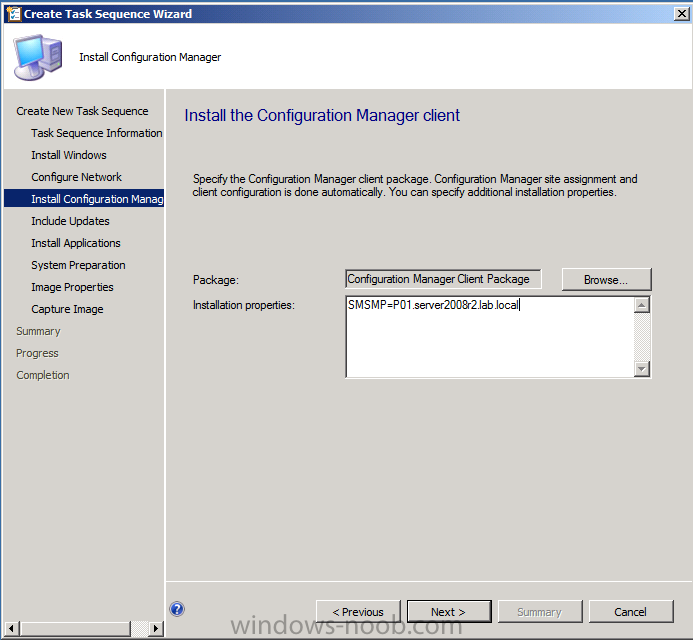Click left arrow of sidebar horizontal scrollbar
The width and height of the screenshot is (693, 640).
point(11,628)
